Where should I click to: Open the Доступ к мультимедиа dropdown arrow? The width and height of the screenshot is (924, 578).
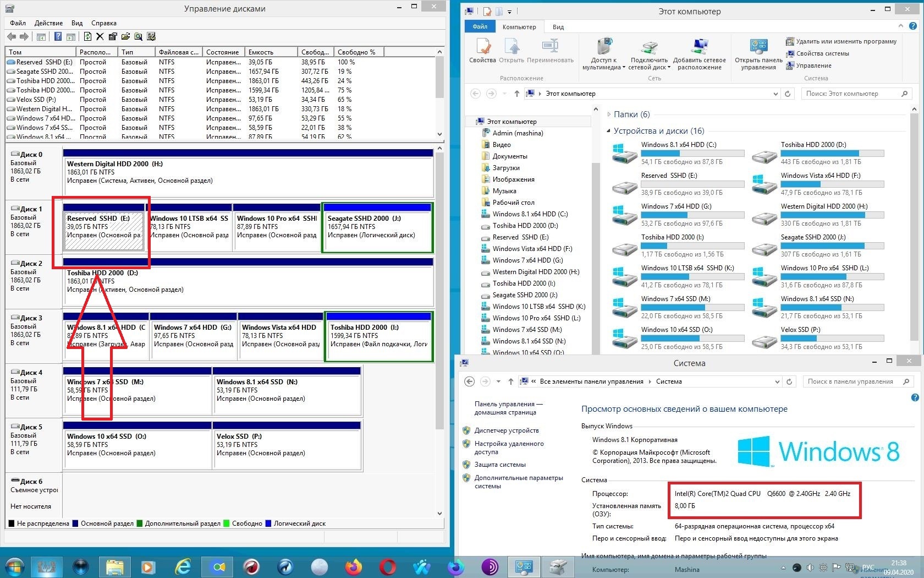pos(624,68)
